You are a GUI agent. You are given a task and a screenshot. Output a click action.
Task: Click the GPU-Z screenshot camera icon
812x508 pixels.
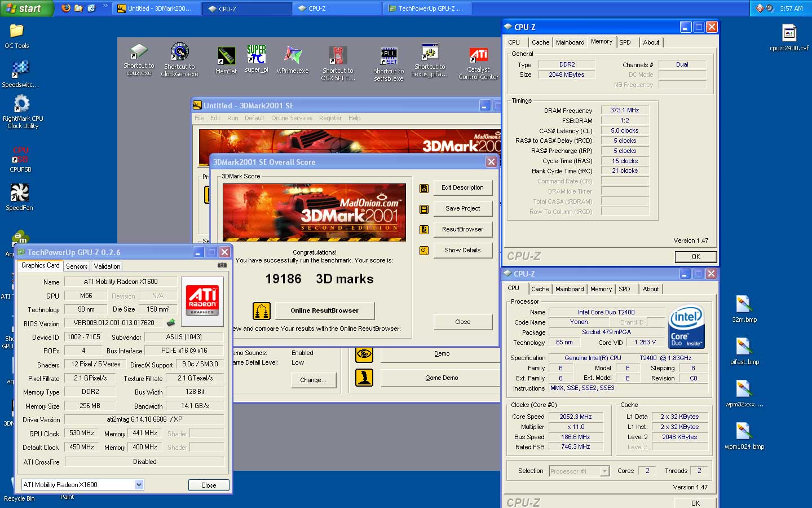pos(222,265)
